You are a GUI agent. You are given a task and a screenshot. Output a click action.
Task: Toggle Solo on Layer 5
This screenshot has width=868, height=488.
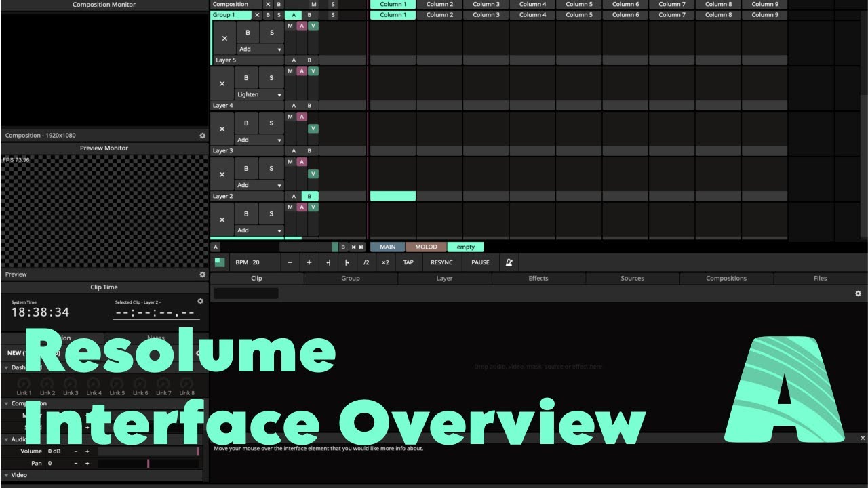[272, 32]
